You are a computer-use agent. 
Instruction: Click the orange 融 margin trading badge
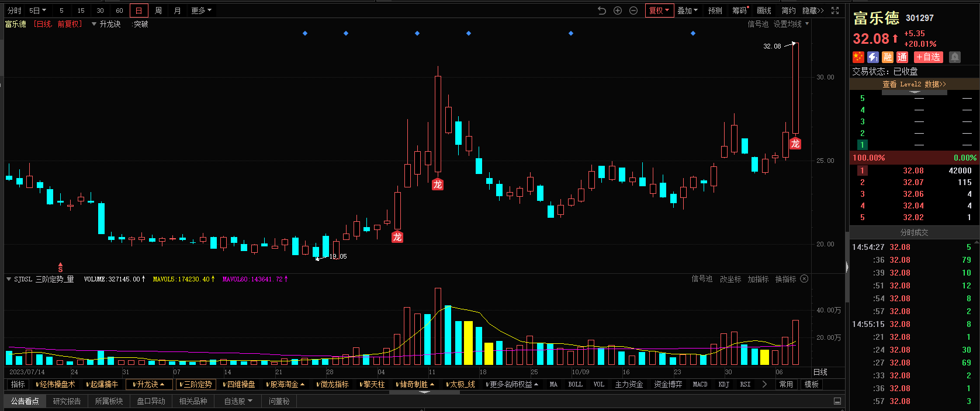pos(888,57)
